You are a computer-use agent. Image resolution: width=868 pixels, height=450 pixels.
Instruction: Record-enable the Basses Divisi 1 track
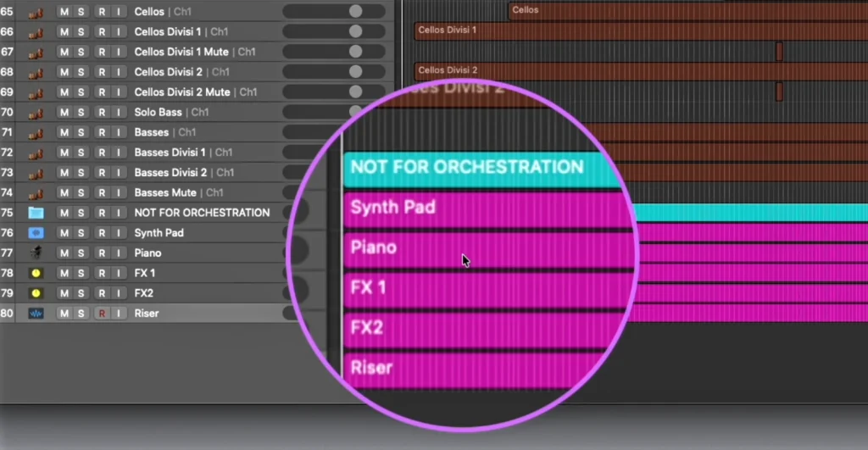click(x=102, y=153)
